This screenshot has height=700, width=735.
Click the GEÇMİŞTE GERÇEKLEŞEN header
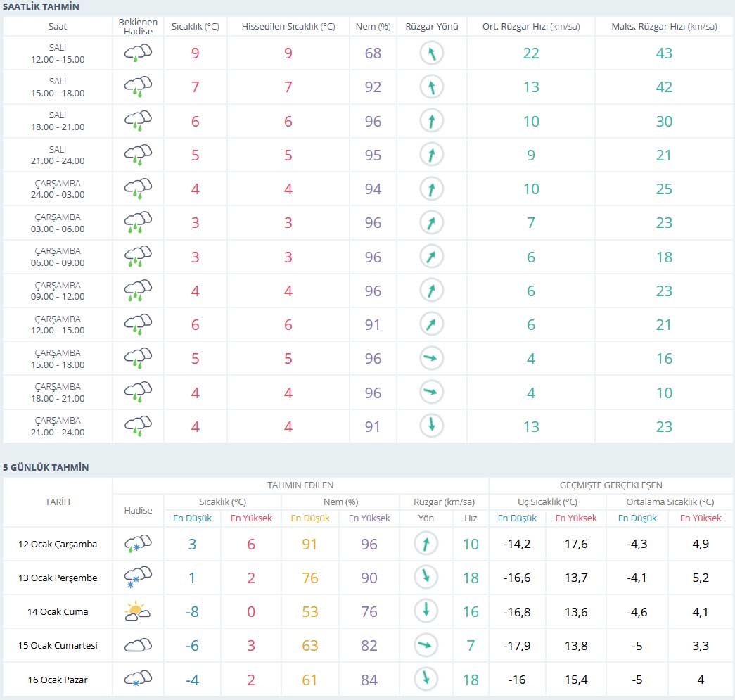[x=611, y=485]
